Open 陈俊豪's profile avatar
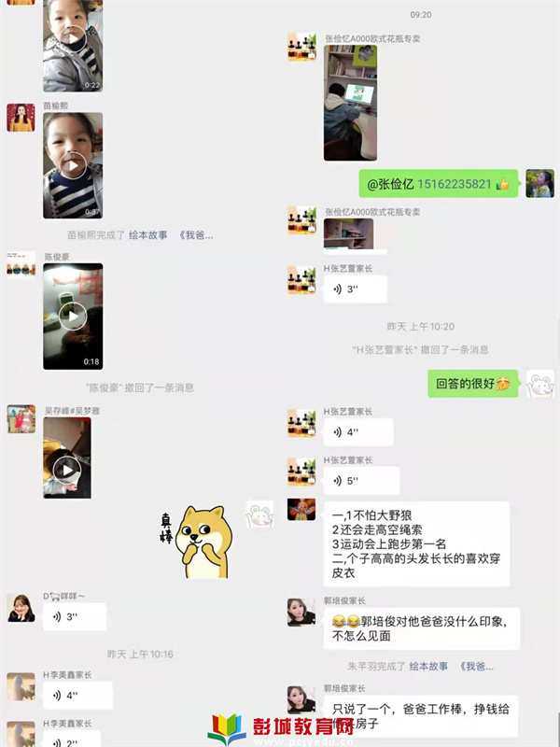The image size is (560, 747). point(21,265)
